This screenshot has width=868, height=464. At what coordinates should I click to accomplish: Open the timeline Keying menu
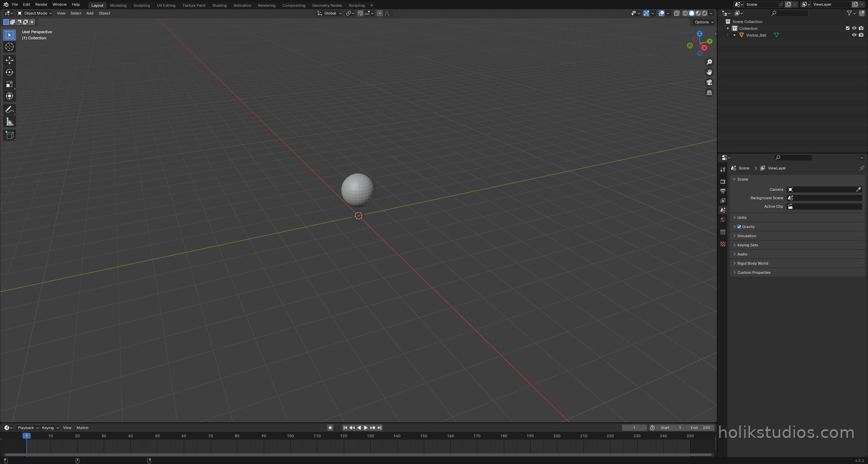point(50,428)
